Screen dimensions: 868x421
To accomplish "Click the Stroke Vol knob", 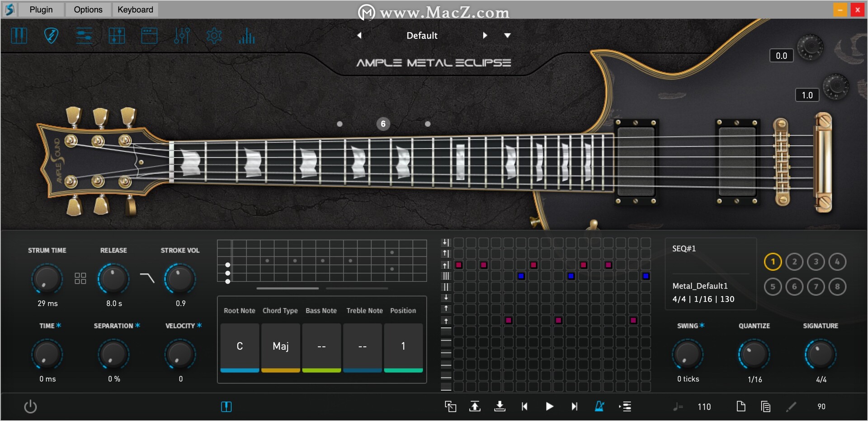I will (180, 279).
